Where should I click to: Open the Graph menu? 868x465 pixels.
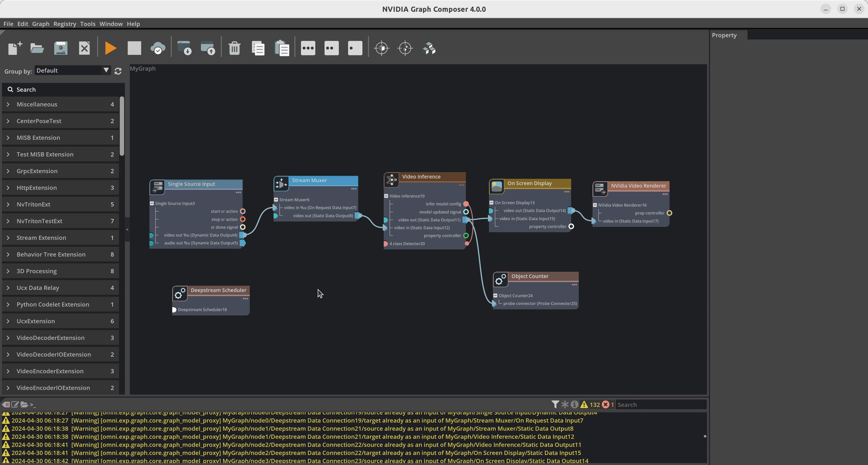coord(41,24)
